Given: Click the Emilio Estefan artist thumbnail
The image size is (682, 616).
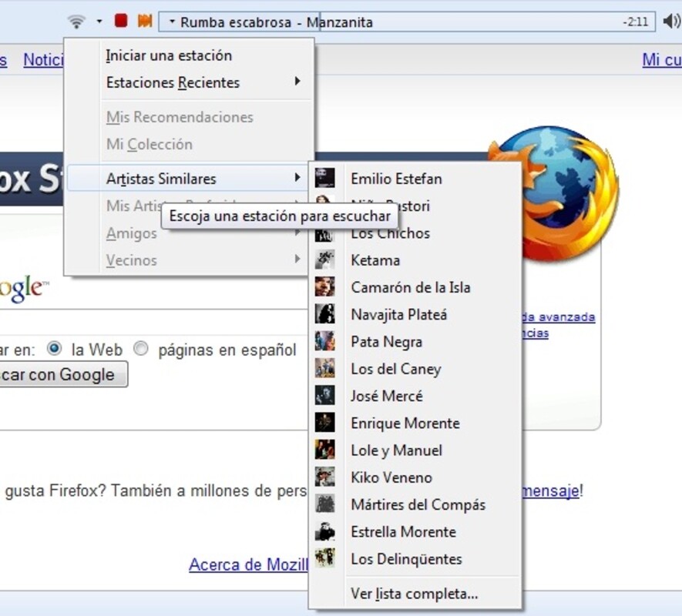Looking at the screenshot, I should (x=325, y=178).
